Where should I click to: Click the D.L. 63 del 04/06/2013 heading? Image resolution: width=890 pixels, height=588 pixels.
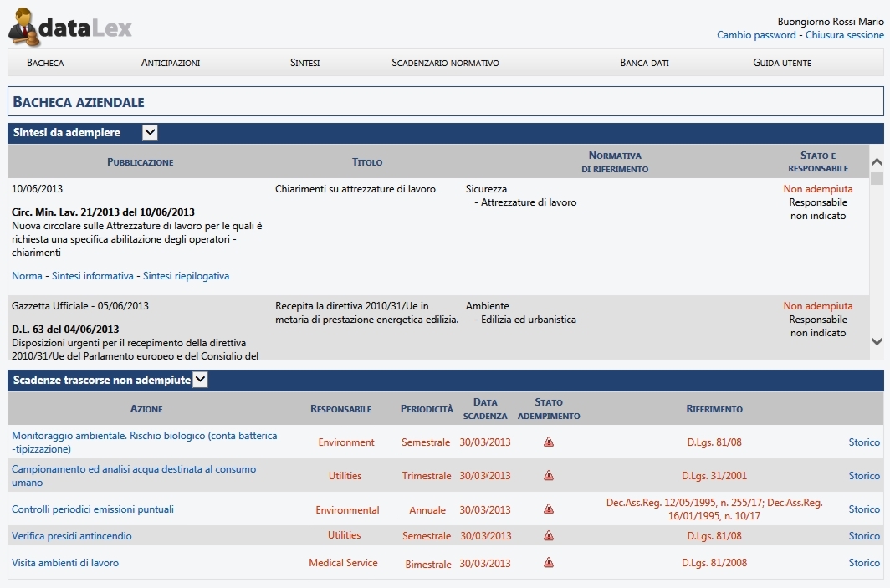tap(65, 330)
